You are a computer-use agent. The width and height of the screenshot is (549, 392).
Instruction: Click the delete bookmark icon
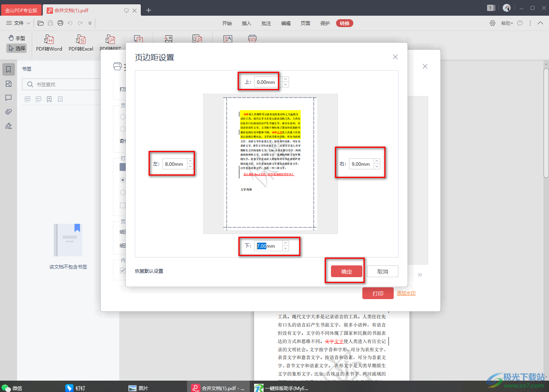coord(60,99)
